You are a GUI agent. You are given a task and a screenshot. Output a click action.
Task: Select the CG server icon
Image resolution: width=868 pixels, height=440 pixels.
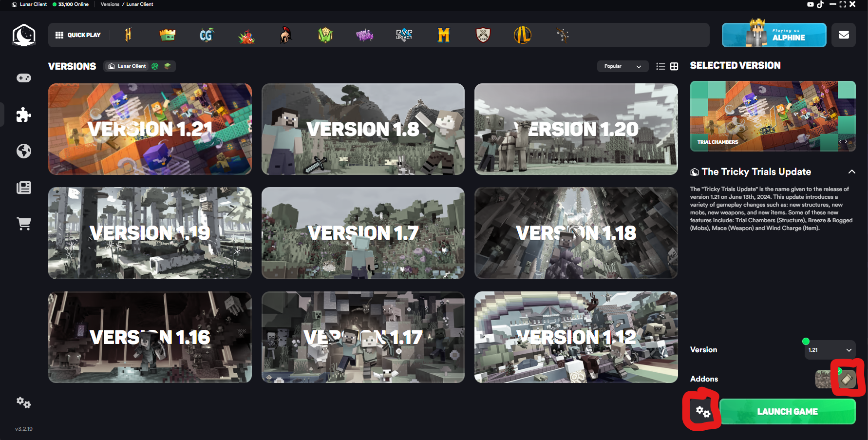click(x=207, y=35)
